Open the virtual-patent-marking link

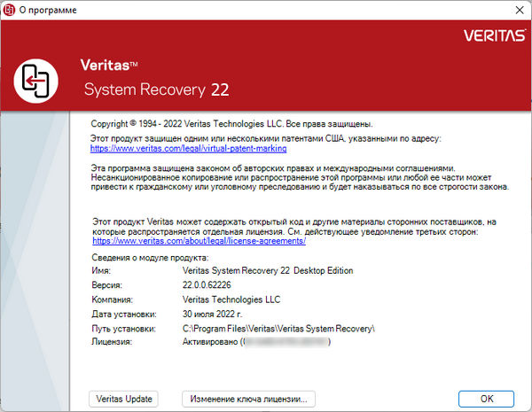[x=176, y=149]
